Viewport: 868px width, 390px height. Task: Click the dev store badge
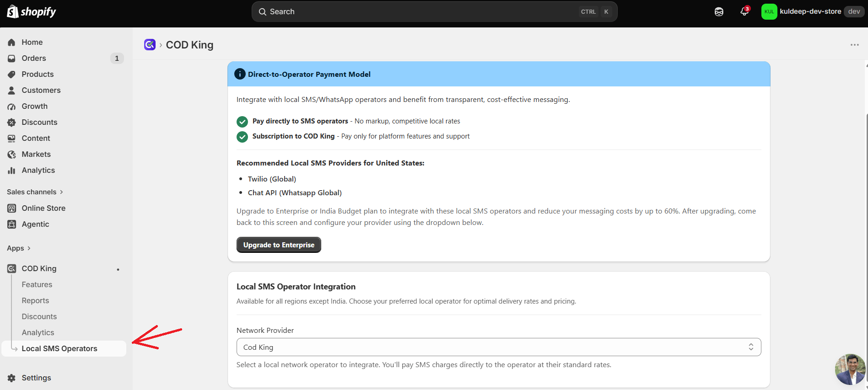tap(854, 11)
